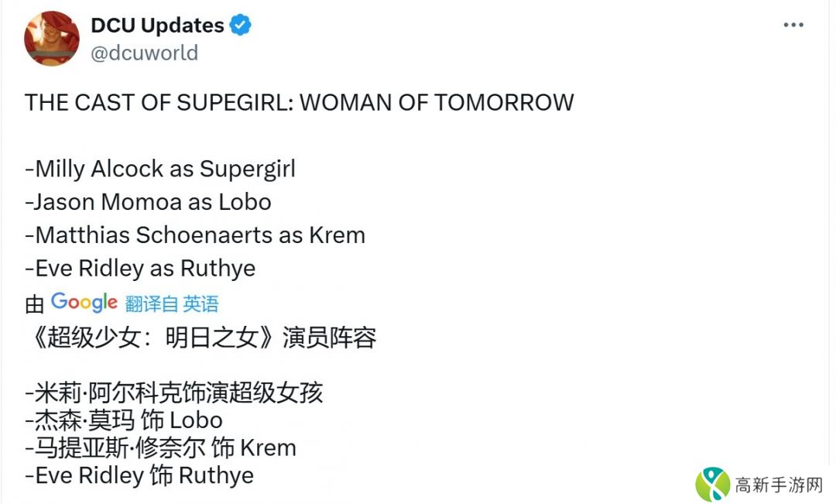Click the translated title 《超级少女：明日之女》演员阵容
The height and width of the screenshot is (504, 836).
pos(200,338)
